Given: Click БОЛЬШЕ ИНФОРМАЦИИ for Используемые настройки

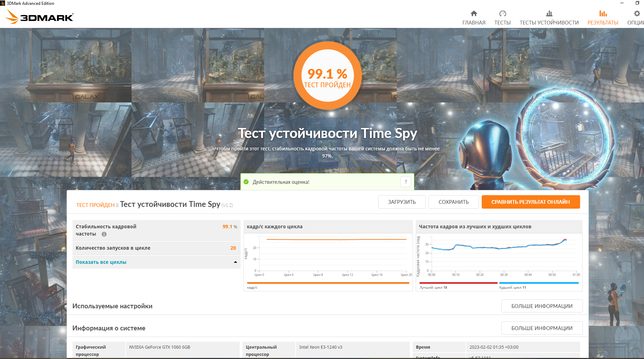Looking at the screenshot, I should [542, 306].
